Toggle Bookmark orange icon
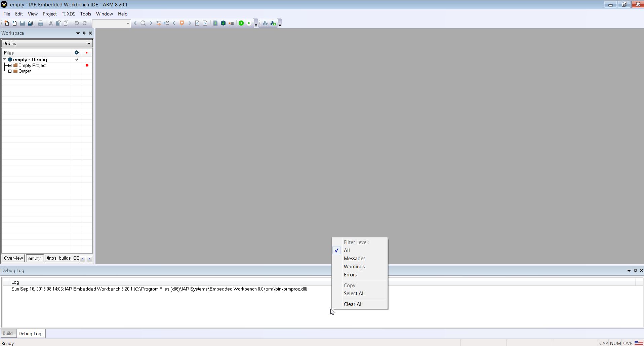644x346 pixels. coord(182,23)
